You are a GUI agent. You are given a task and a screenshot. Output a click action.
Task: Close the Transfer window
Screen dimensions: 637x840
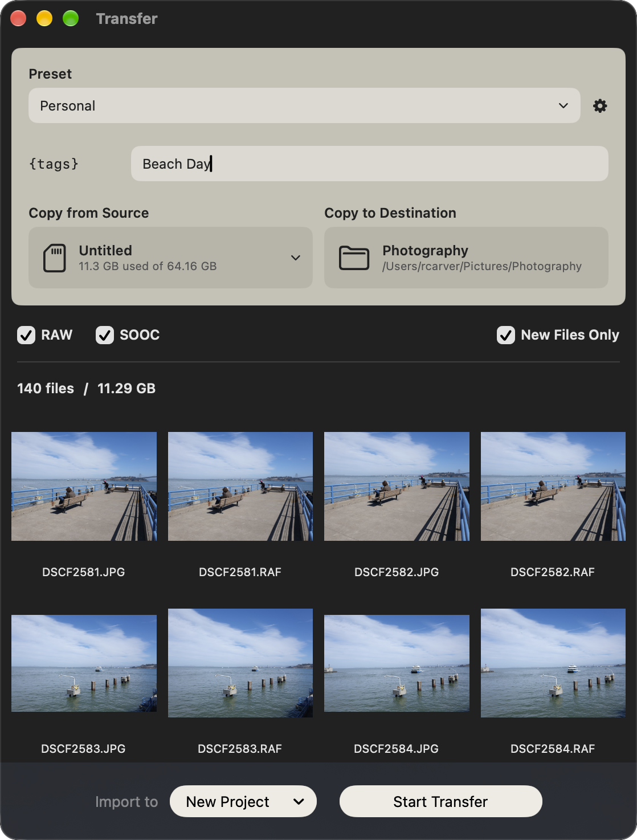18,19
